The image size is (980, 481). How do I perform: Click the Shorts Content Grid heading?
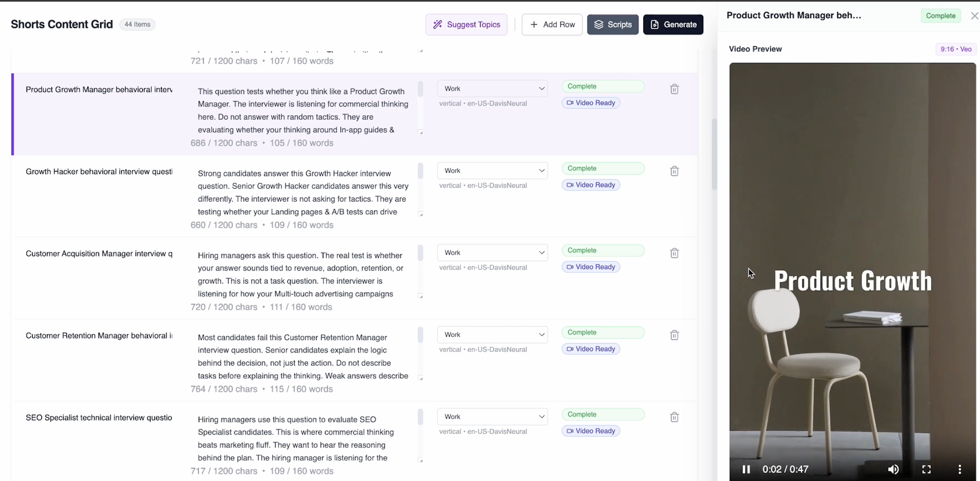(62, 24)
